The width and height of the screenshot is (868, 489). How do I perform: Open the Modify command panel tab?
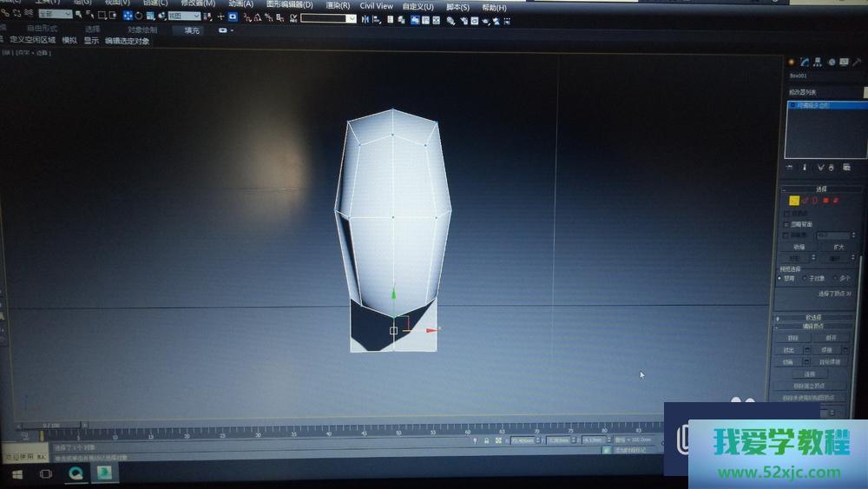click(x=805, y=62)
